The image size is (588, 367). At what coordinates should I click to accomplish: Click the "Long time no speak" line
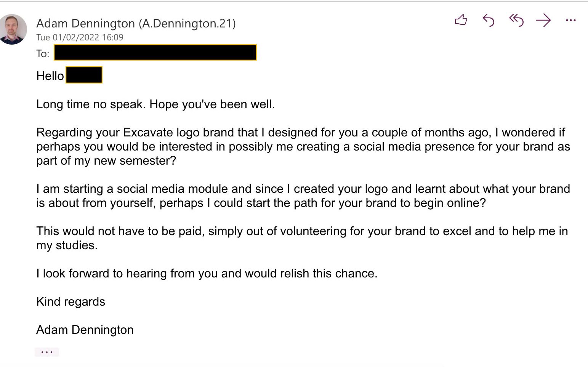(155, 104)
